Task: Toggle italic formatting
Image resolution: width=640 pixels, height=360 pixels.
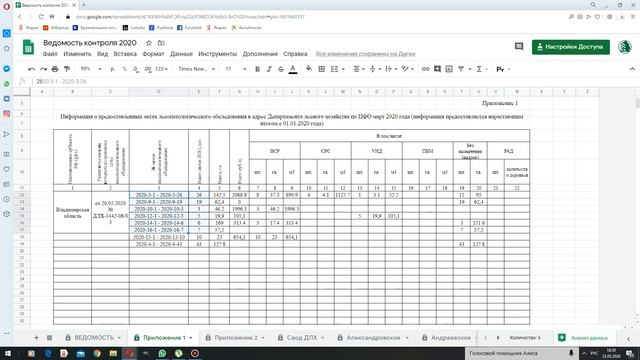Action: coord(269,69)
